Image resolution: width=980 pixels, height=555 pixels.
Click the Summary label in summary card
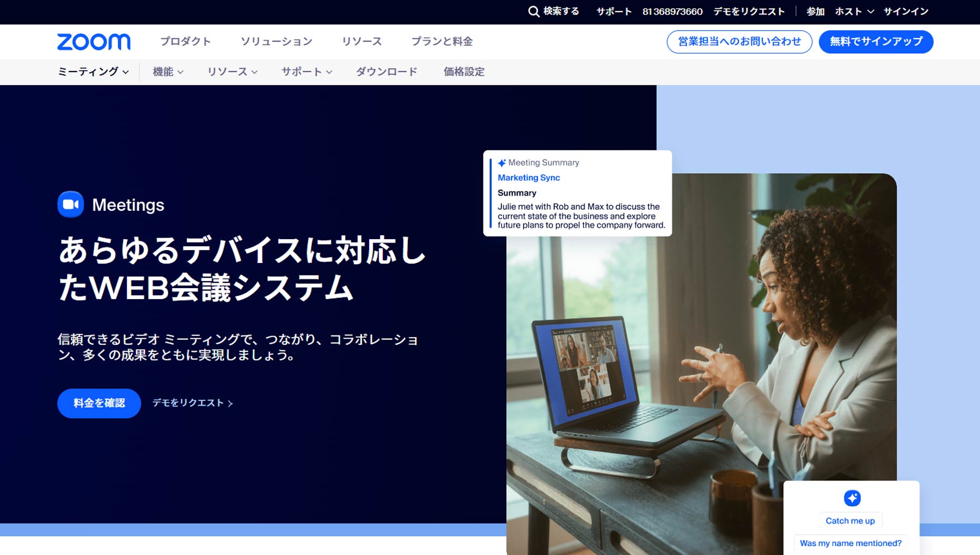[517, 193]
